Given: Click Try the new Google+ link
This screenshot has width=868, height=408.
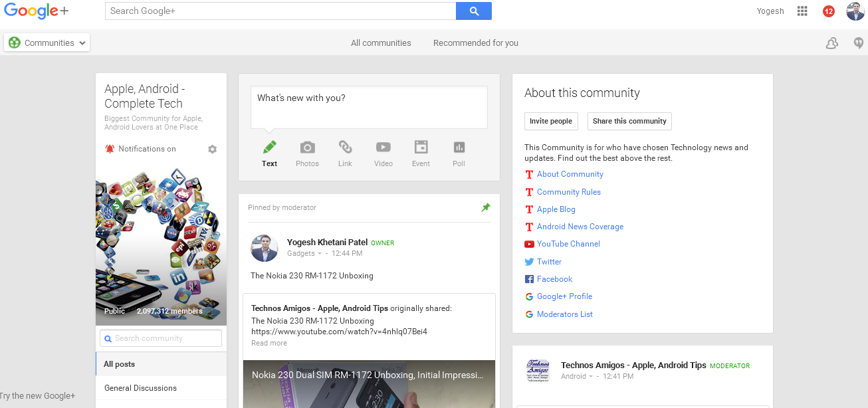Looking at the screenshot, I should [38, 396].
